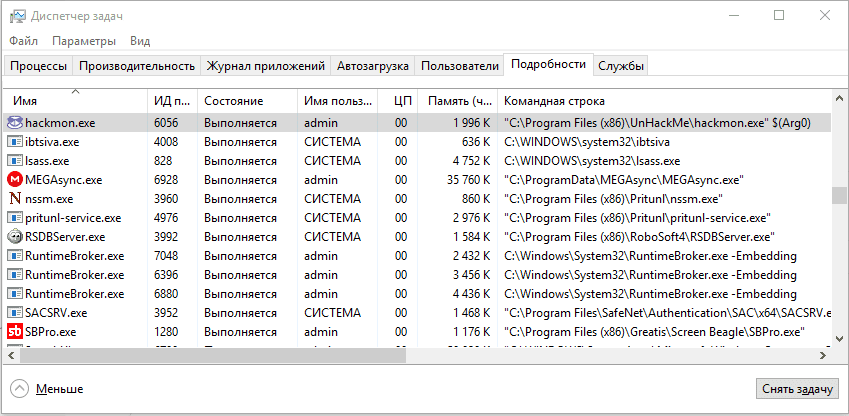This screenshot has width=849, height=416.
Task: Click the red MEGAsync.exe icon
Action: pyautogui.click(x=15, y=180)
